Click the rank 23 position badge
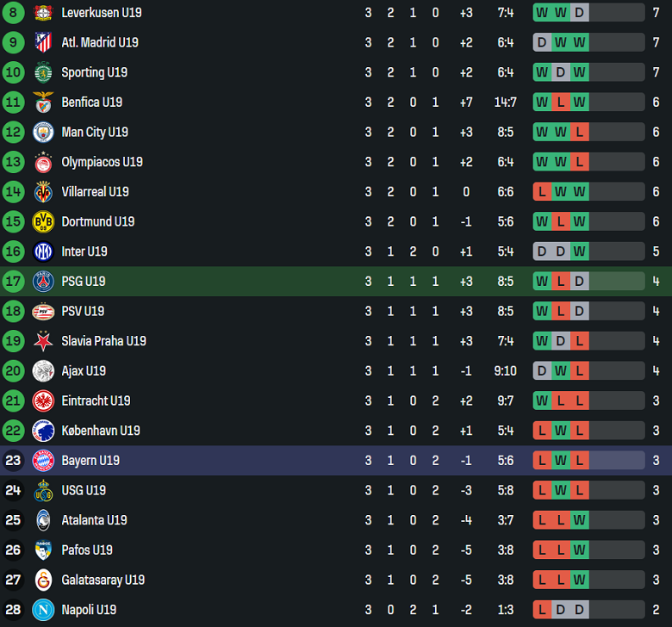Viewport: 672px width, 627px height. pyautogui.click(x=13, y=460)
